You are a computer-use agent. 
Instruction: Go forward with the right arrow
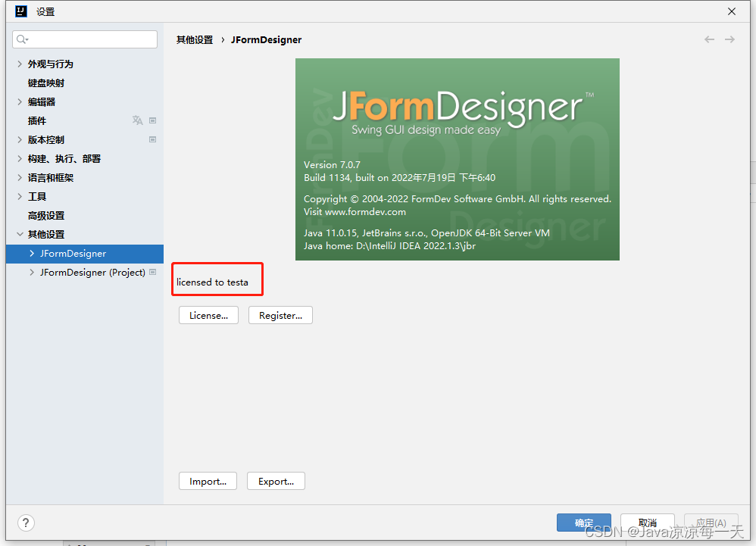click(x=730, y=39)
